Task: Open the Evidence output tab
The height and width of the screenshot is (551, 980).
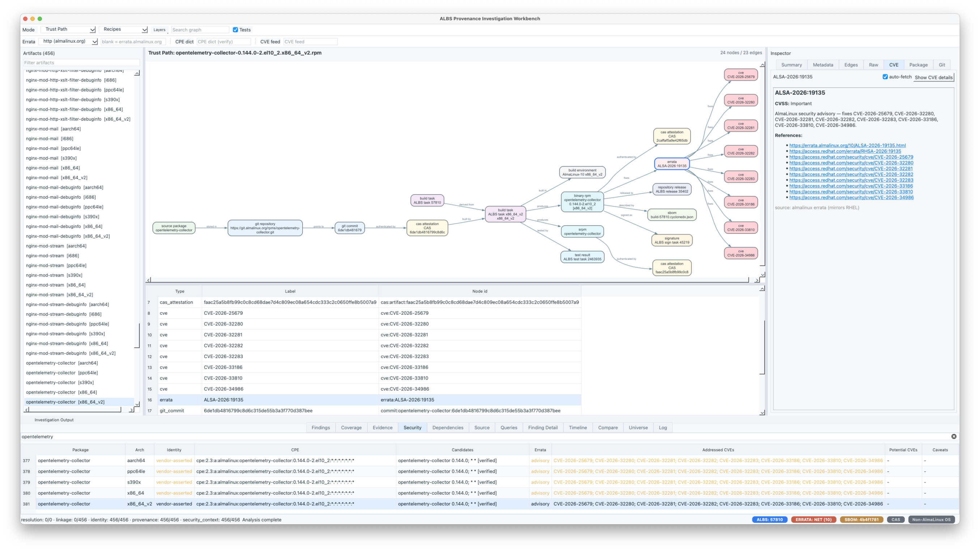Action: pyautogui.click(x=382, y=427)
